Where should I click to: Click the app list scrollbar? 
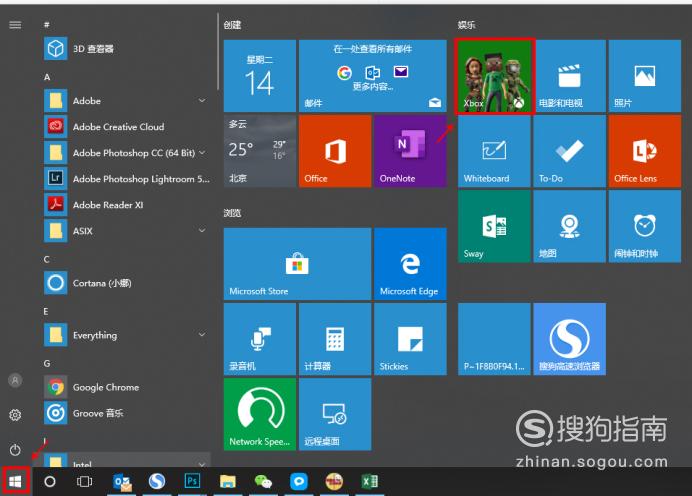tap(217, 52)
